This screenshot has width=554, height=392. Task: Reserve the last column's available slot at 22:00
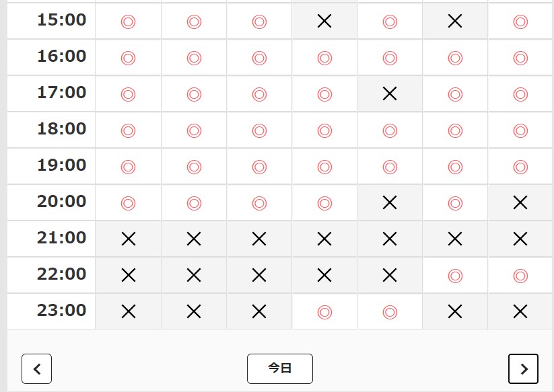520,275
